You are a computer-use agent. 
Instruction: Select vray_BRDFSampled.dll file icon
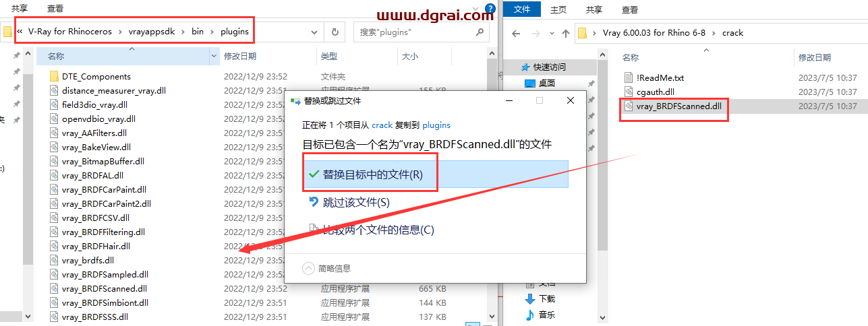55,274
